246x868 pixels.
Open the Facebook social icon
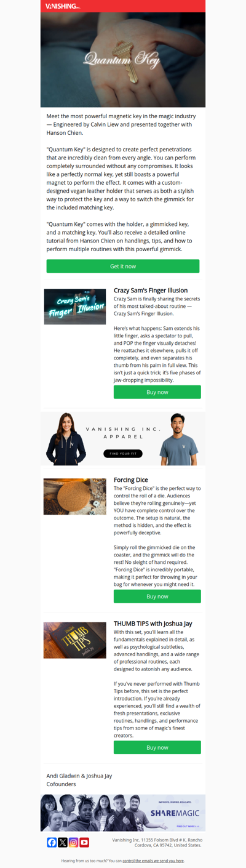point(52,842)
